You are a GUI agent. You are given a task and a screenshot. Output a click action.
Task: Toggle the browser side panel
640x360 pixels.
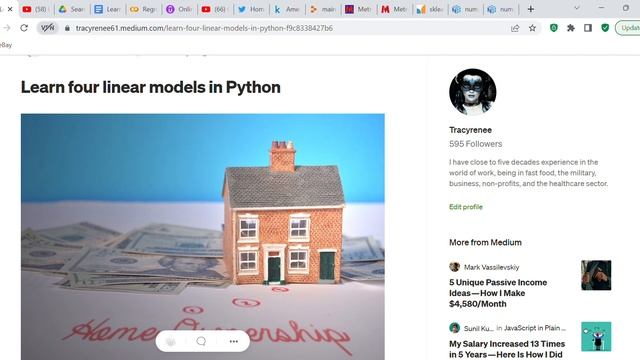(x=588, y=28)
